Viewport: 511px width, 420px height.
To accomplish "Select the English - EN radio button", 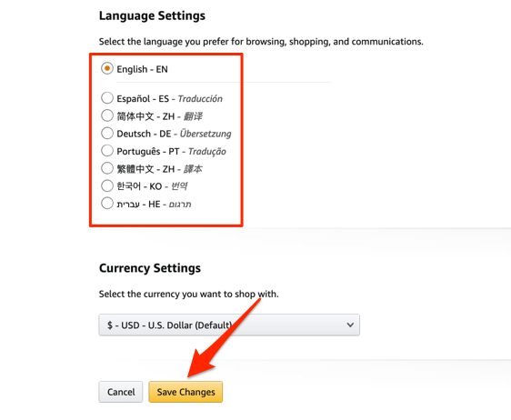I will pyautogui.click(x=107, y=68).
